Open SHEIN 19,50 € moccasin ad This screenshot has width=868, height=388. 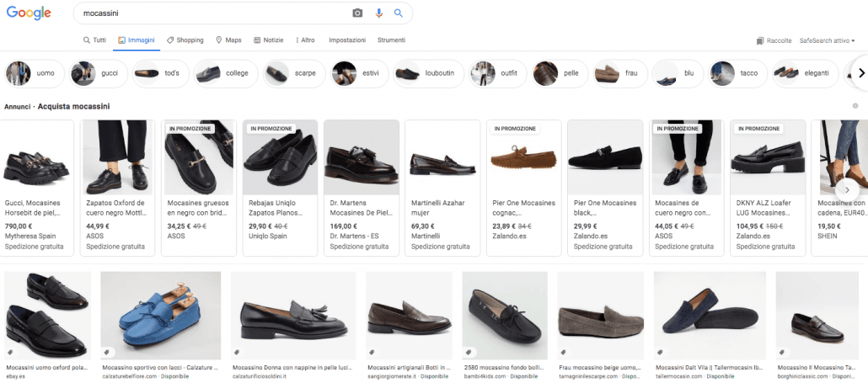point(839,188)
